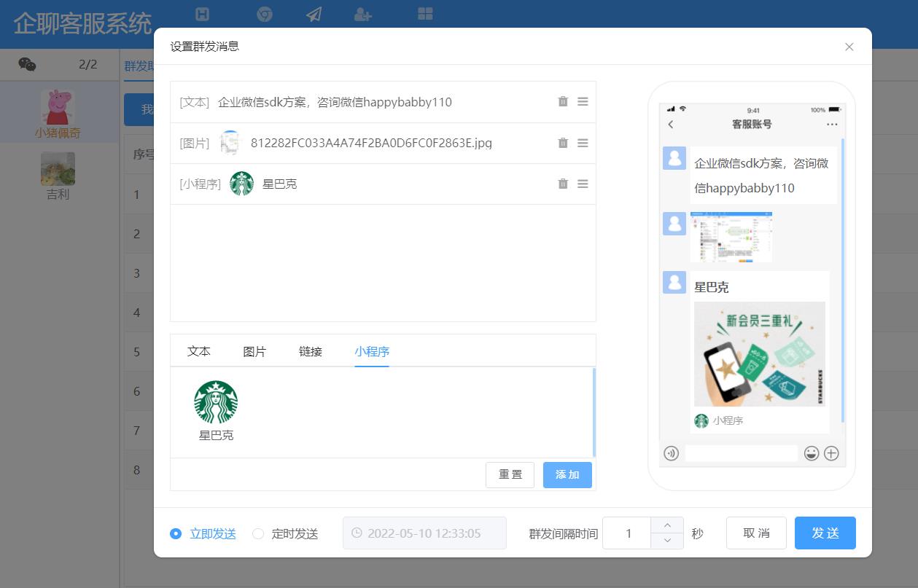Open the three-dot menu in phone preview
Viewport: 918px width, 588px height.
coord(831,125)
